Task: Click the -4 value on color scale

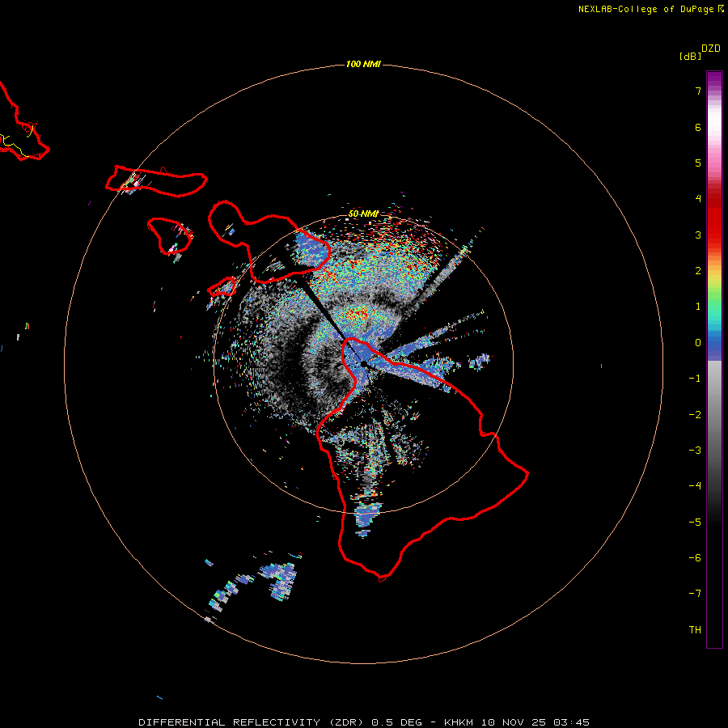Action: click(x=695, y=486)
